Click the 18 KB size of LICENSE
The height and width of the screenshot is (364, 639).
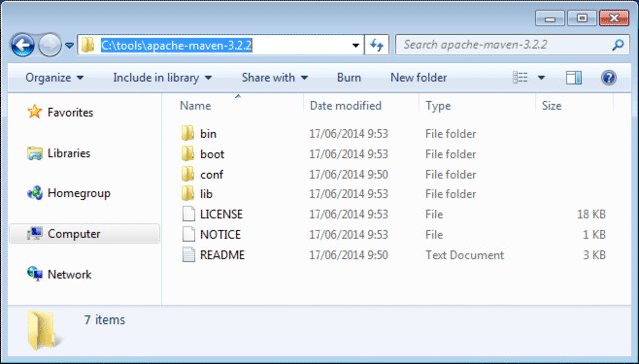(591, 215)
